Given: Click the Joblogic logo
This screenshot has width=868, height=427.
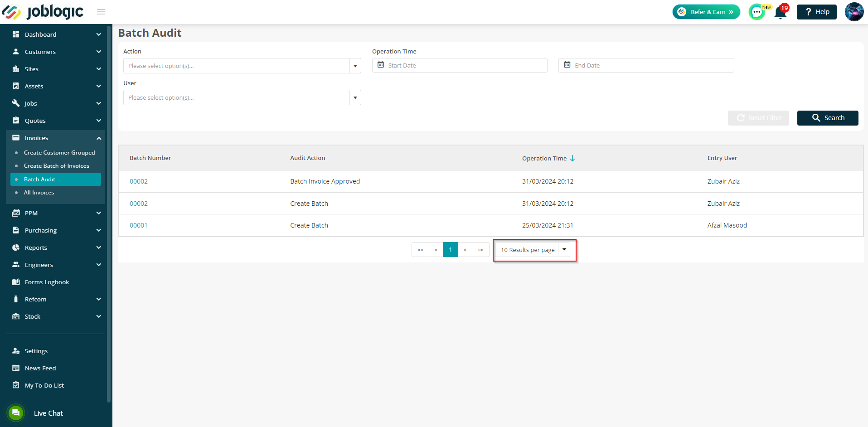Looking at the screenshot, I should [43, 12].
